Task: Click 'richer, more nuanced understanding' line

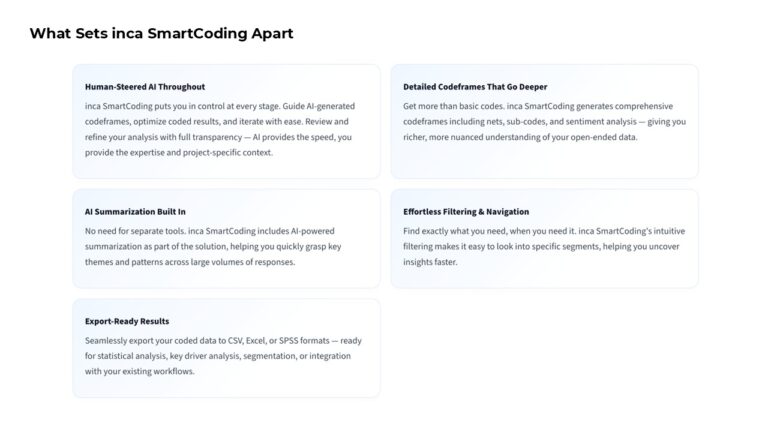Action: point(520,137)
